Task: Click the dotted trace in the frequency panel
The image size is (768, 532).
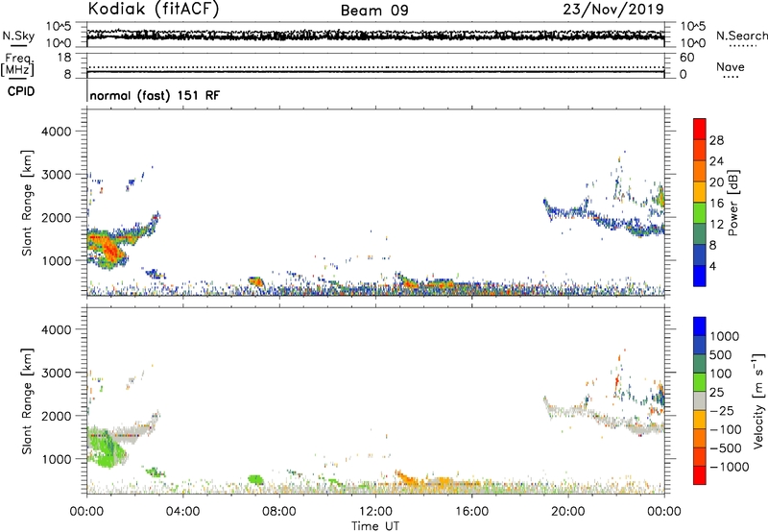Action: tap(375, 67)
